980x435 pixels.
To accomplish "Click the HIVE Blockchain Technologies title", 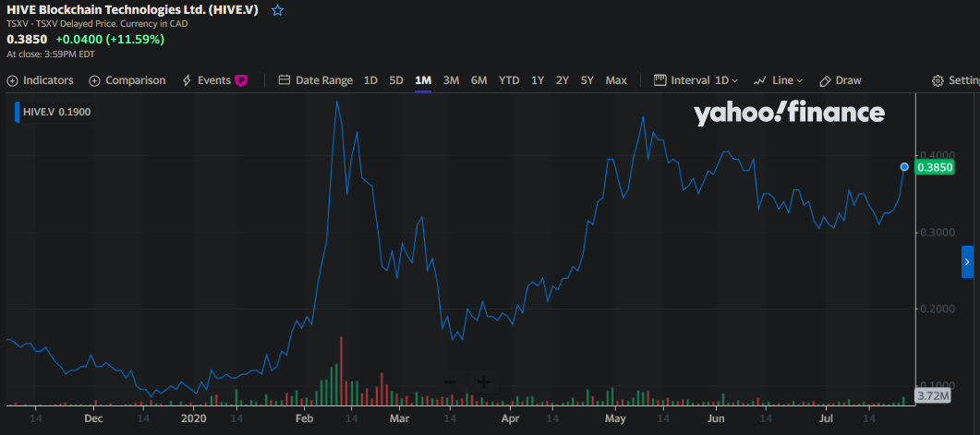I will click(x=132, y=10).
